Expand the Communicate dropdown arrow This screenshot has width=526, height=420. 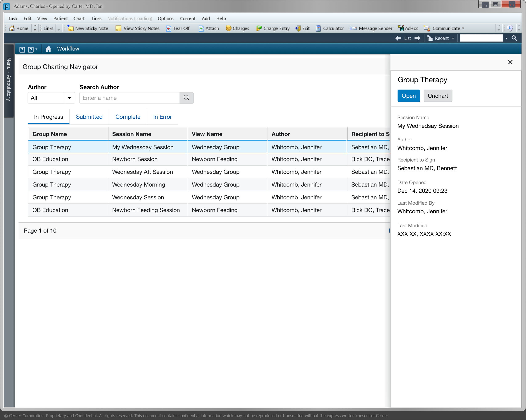pos(463,29)
